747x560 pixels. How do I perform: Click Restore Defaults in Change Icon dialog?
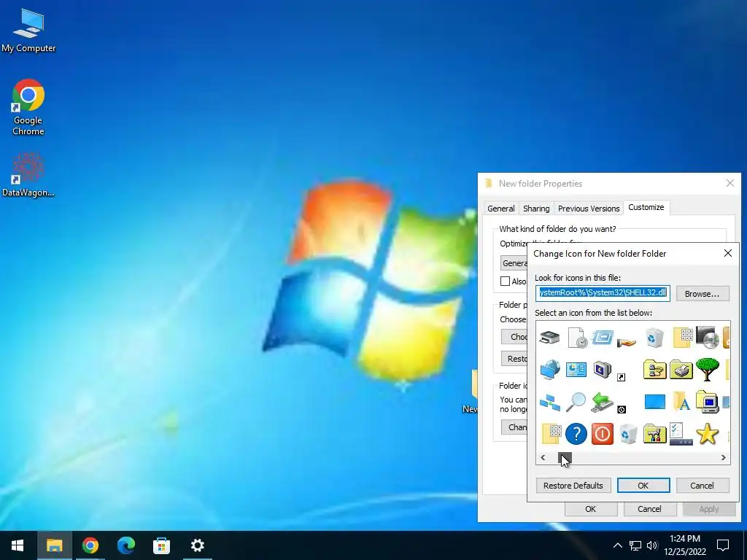click(573, 486)
